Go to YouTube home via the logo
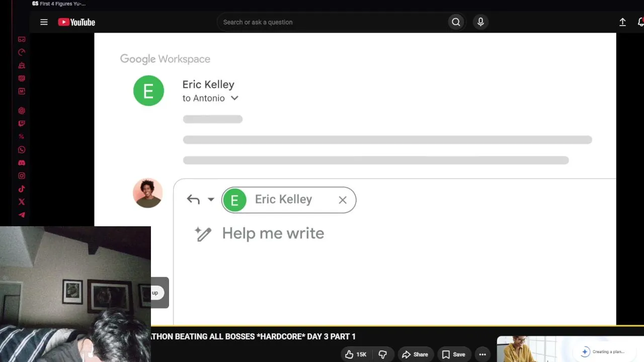The image size is (644, 362). [76, 22]
